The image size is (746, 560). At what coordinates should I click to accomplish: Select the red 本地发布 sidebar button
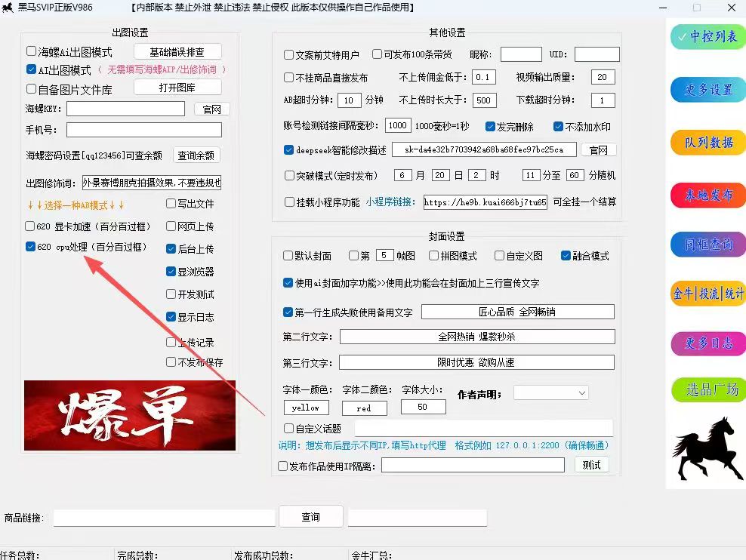click(708, 195)
